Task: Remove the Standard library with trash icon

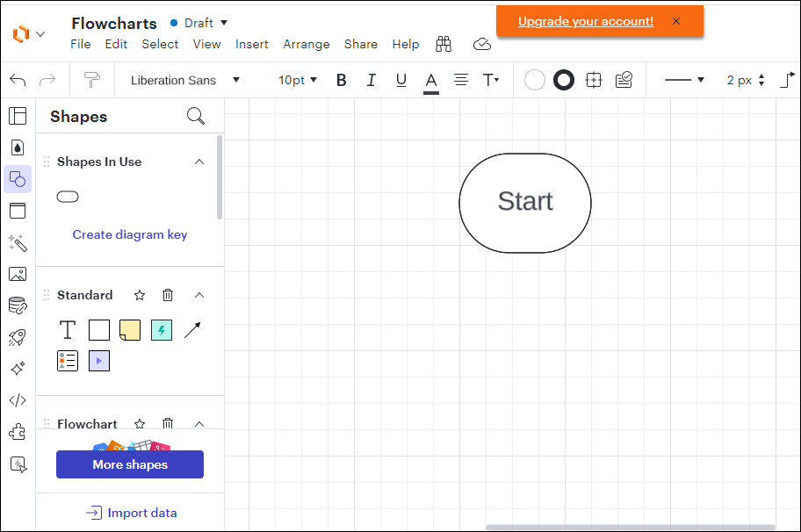Action: click(168, 295)
